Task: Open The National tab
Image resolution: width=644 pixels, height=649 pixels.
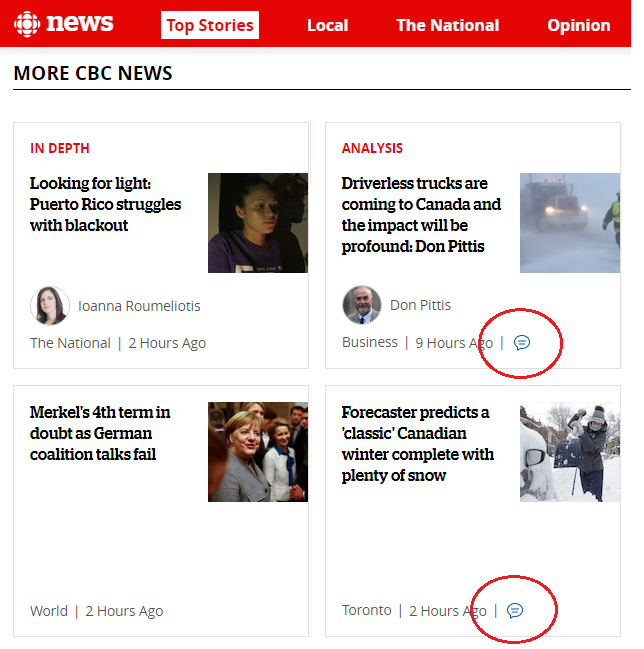Action: pos(447,25)
